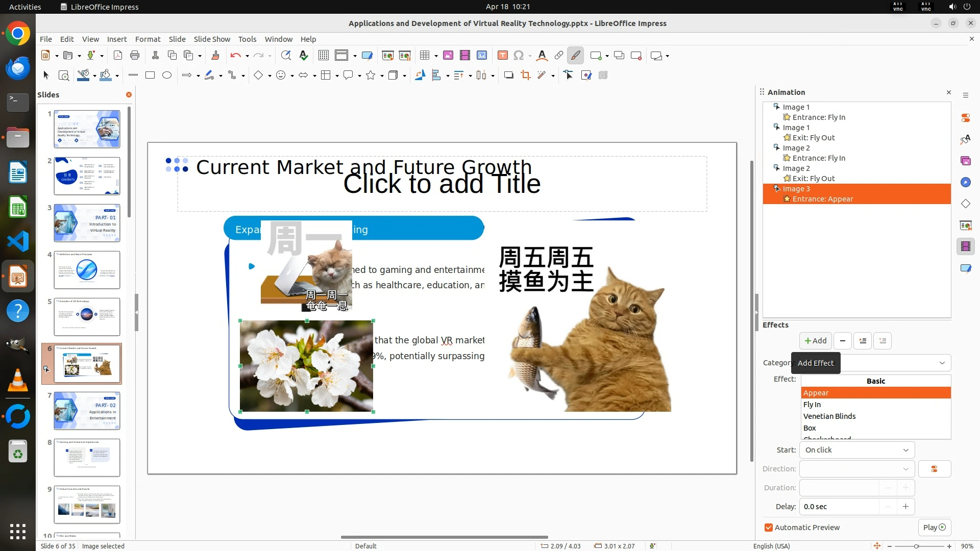Open the Insert Table dropdown arrow
Image resolution: width=980 pixels, height=551 pixels.
point(436,56)
